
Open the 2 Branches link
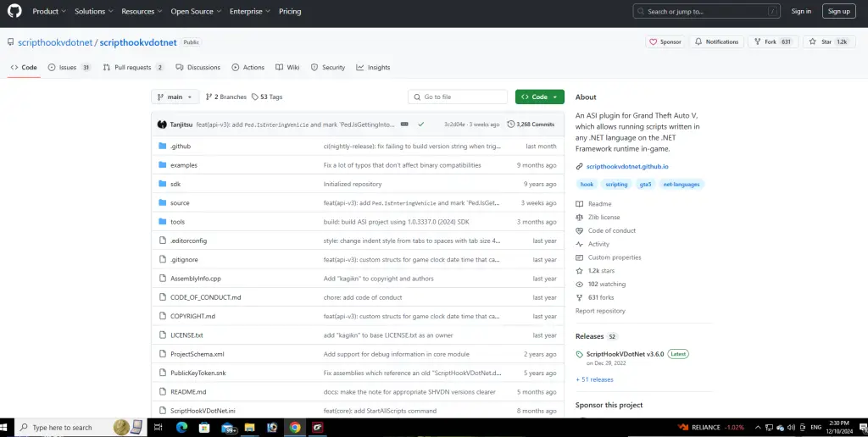click(225, 97)
